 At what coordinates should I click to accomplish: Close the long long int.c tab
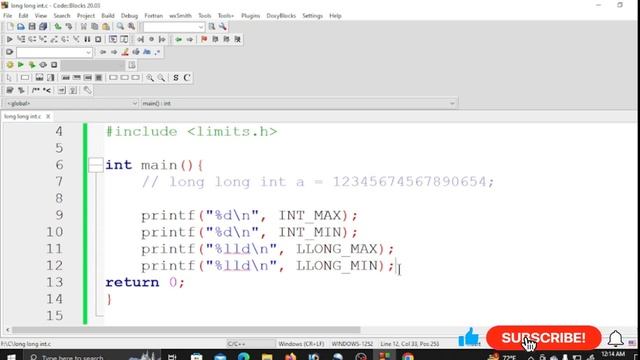coord(48,116)
